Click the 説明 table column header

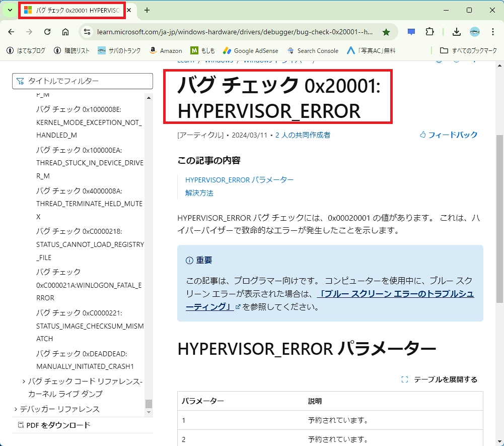315,401
